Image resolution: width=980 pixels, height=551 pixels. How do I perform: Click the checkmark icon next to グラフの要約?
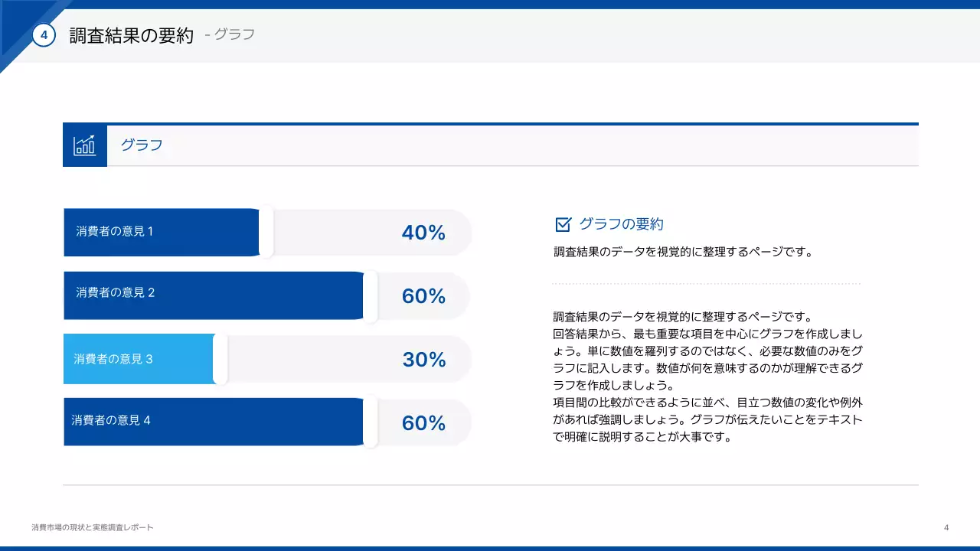click(563, 224)
